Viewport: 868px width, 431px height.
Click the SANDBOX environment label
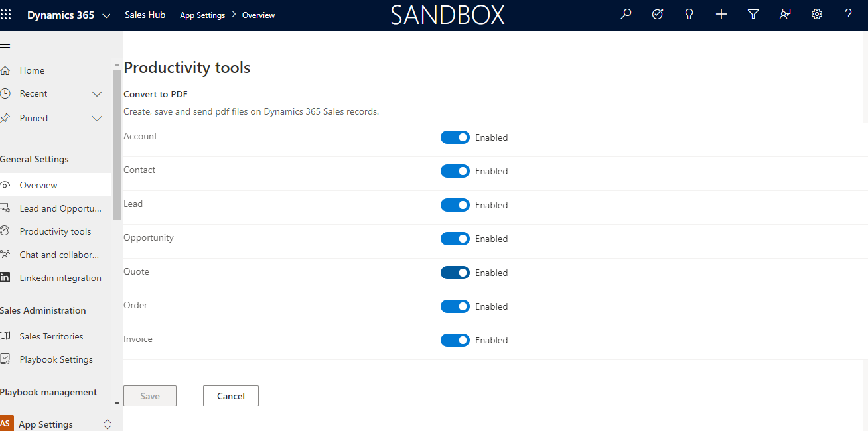click(447, 15)
